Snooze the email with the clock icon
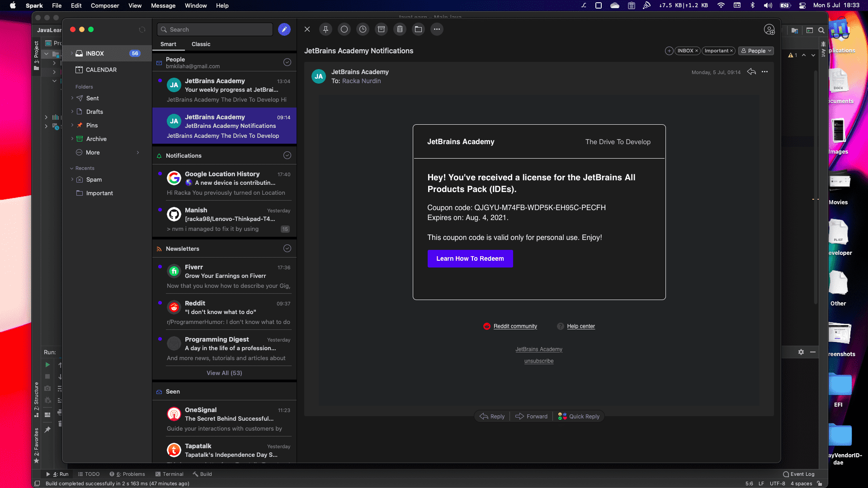 coord(363,29)
